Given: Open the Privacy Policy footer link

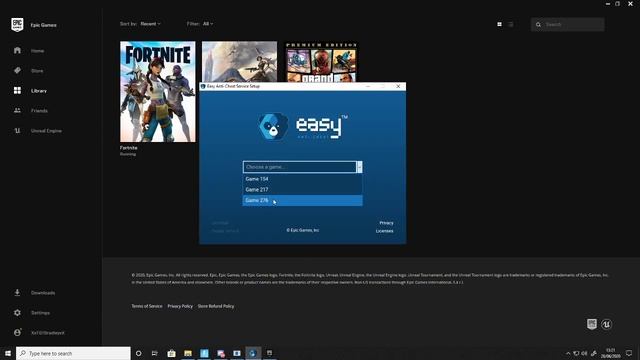Looking at the screenshot, I should (x=180, y=306).
